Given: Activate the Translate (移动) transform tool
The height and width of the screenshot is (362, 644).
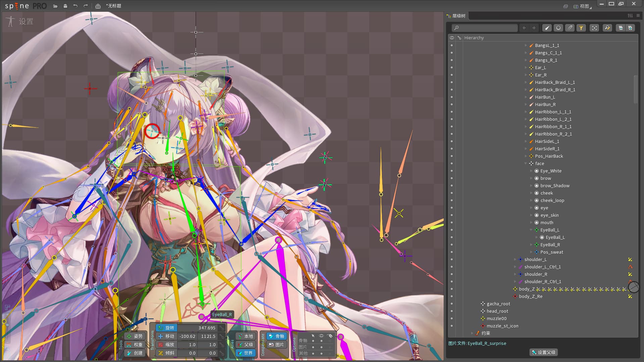Looking at the screenshot, I should coord(166,336).
